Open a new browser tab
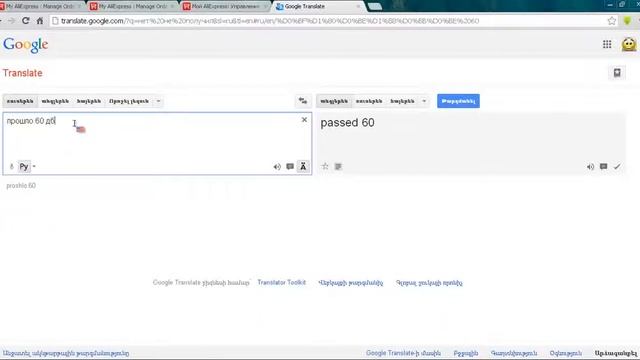Viewport: 640px width, 360px height. coord(375,6)
